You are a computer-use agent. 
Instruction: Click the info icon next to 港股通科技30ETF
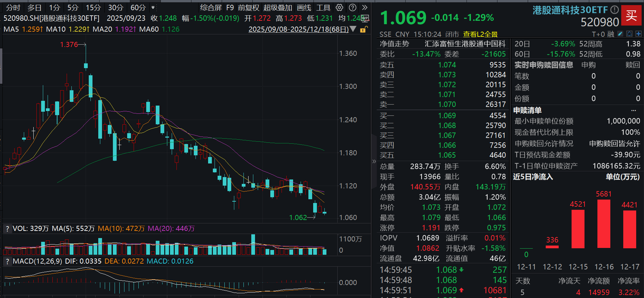click(x=614, y=10)
